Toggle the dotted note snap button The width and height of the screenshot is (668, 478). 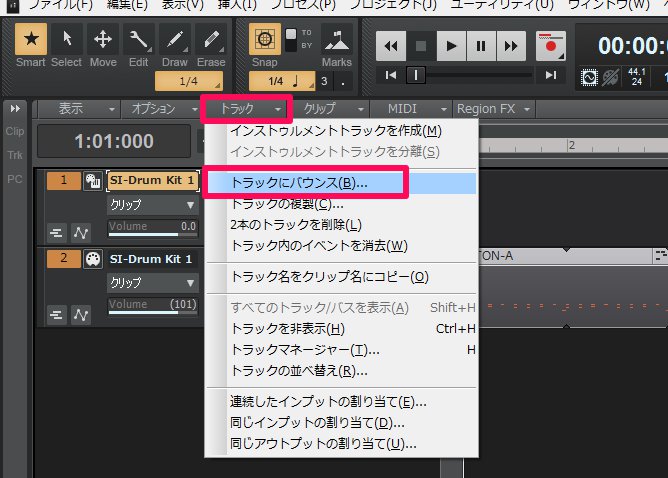click(x=343, y=81)
